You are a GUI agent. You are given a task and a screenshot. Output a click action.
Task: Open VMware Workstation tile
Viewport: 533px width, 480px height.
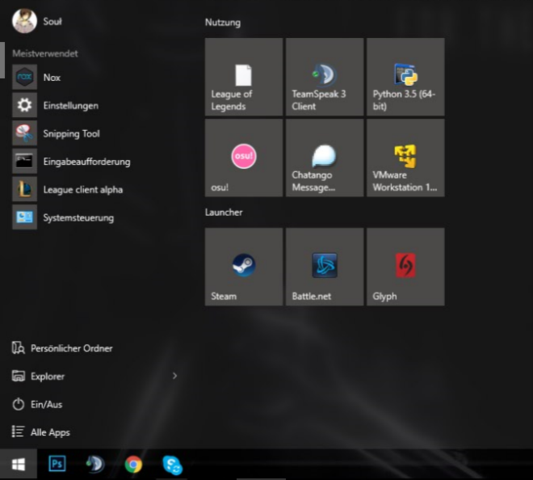pyautogui.click(x=406, y=158)
